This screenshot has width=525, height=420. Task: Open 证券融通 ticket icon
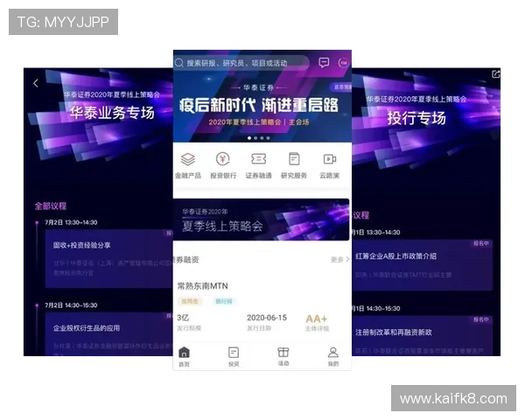[x=258, y=158]
